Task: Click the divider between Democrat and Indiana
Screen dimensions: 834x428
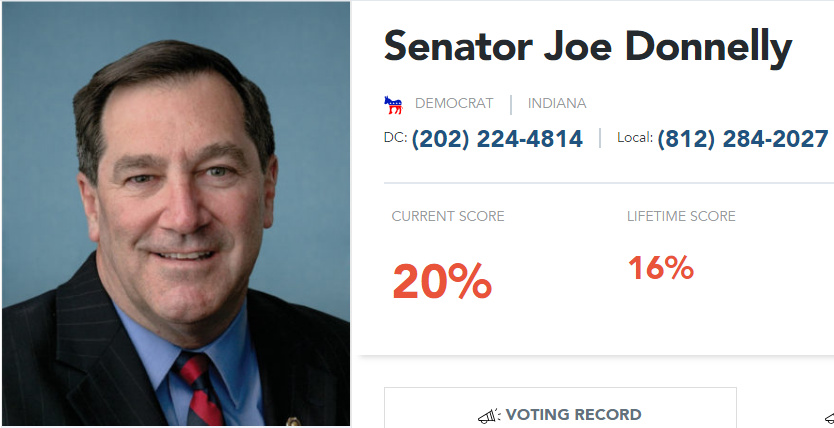Action: (511, 104)
